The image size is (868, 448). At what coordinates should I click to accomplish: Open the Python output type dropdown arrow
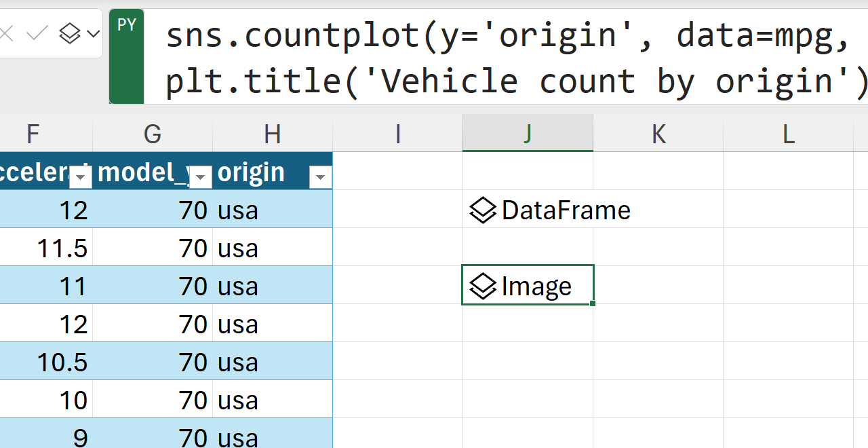(x=93, y=33)
